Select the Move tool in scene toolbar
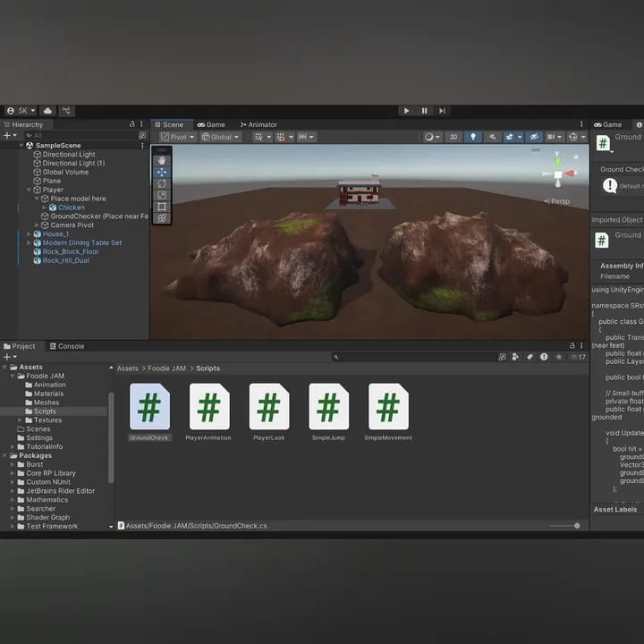 click(x=162, y=172)
